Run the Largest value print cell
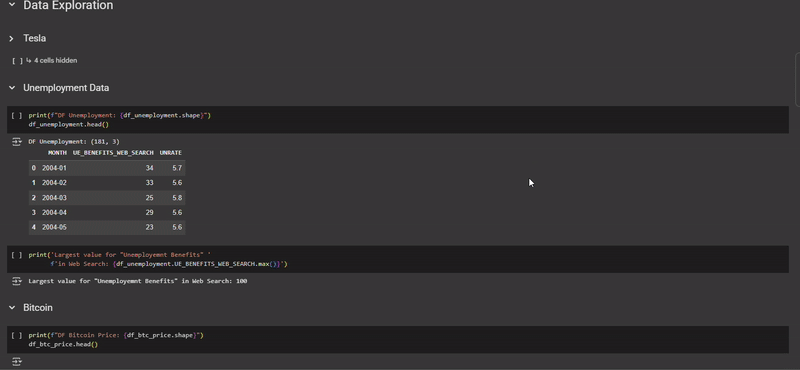This screenshot has height=370, width=800. 16,255
